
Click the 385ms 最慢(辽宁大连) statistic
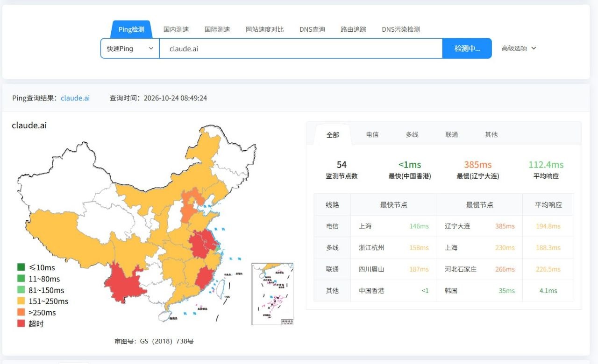tap(478, 170)
